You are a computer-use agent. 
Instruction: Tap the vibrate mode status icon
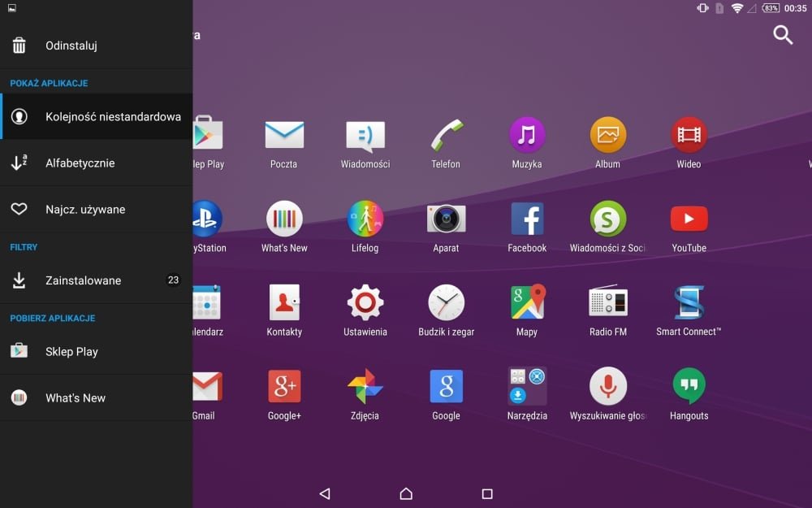702,8
